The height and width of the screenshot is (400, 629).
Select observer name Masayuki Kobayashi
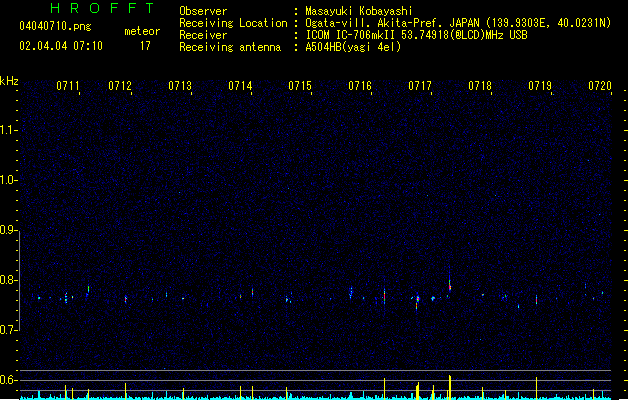(x=359, y=11)
